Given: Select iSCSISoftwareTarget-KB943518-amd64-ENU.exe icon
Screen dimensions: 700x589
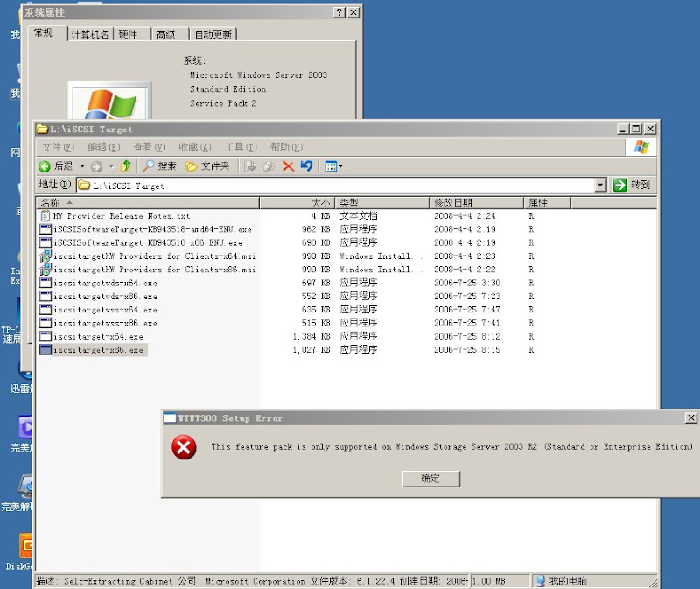Looking at the screenshot, I should (x=45, y=229).
